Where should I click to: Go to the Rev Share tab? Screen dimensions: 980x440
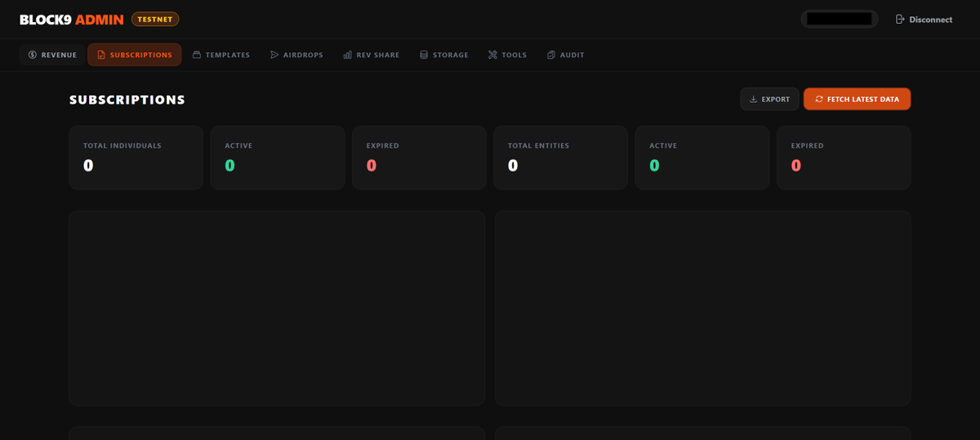point(372,55)
